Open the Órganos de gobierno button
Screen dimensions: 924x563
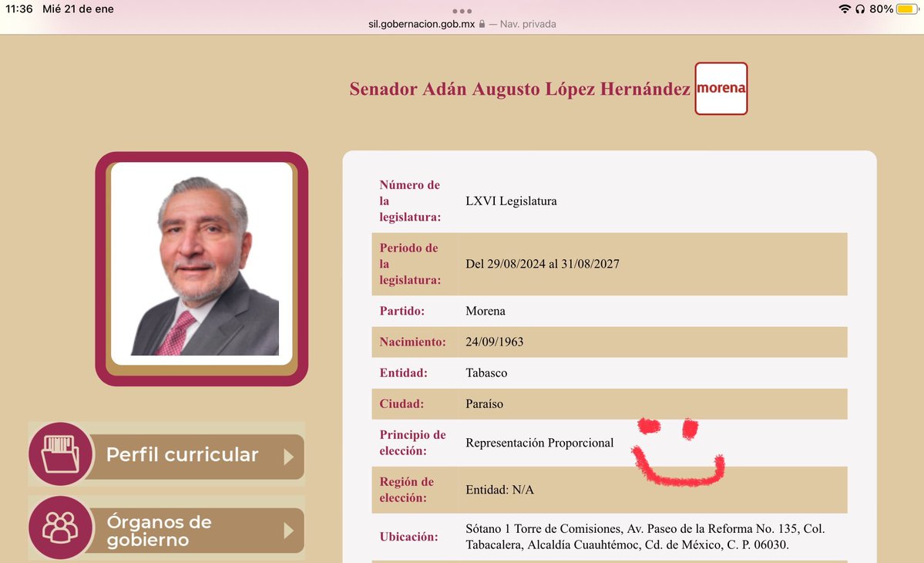[167, 528]
